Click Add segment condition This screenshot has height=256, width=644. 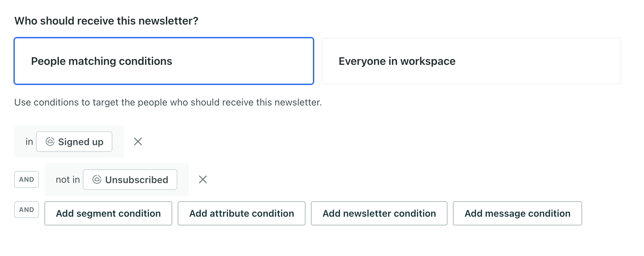pyautogui.click(x=108, y=213)
